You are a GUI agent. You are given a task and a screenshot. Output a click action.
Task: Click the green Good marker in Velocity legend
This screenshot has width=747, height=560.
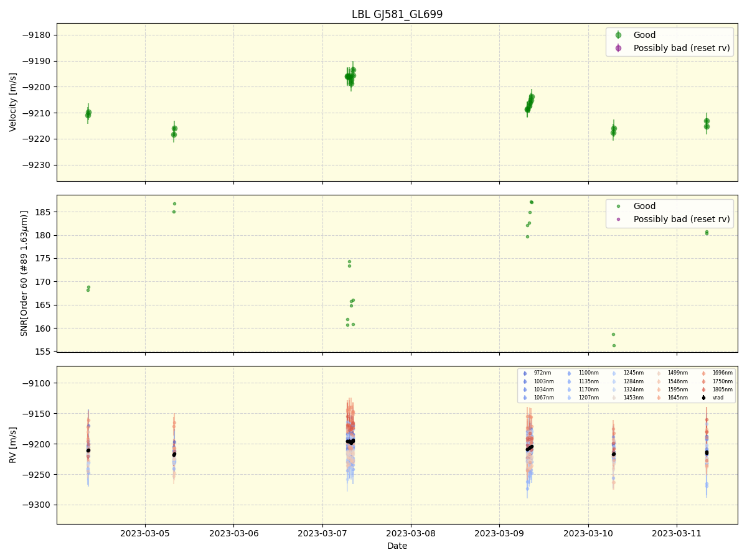click(x=618, y=35)
